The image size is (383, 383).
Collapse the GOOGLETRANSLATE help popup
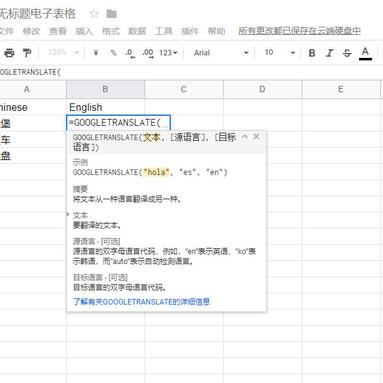point(245,136)
